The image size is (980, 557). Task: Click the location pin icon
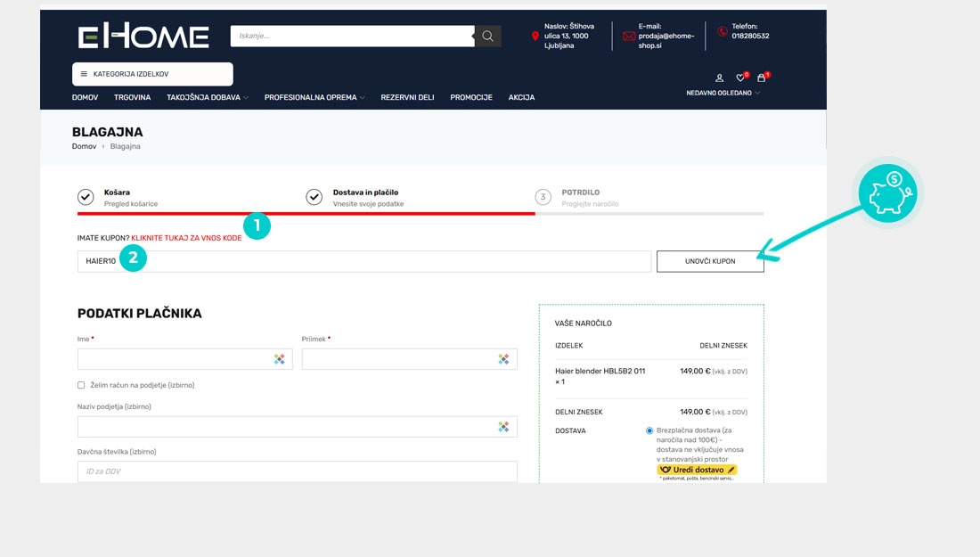535,37
